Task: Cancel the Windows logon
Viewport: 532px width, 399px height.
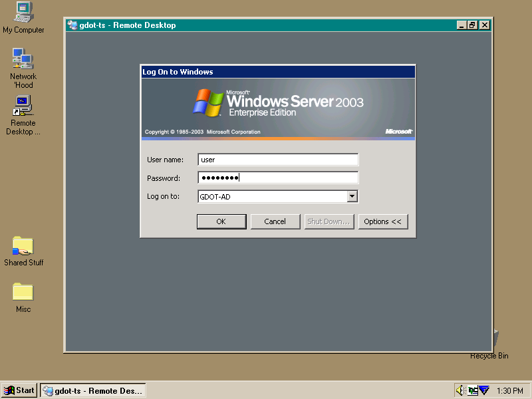Action: point(275,221)
